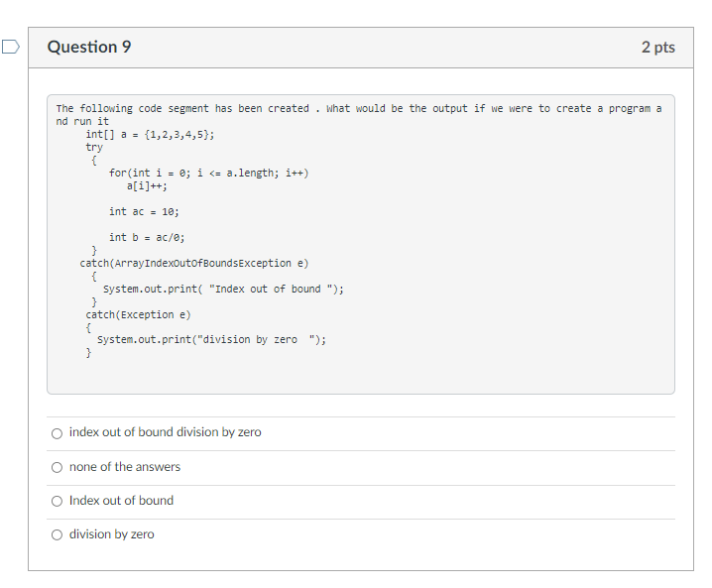Click the 'int ac = 10;' code line
Screen dimensions: 712x588
pyautogui.click(x=144, y=211)
